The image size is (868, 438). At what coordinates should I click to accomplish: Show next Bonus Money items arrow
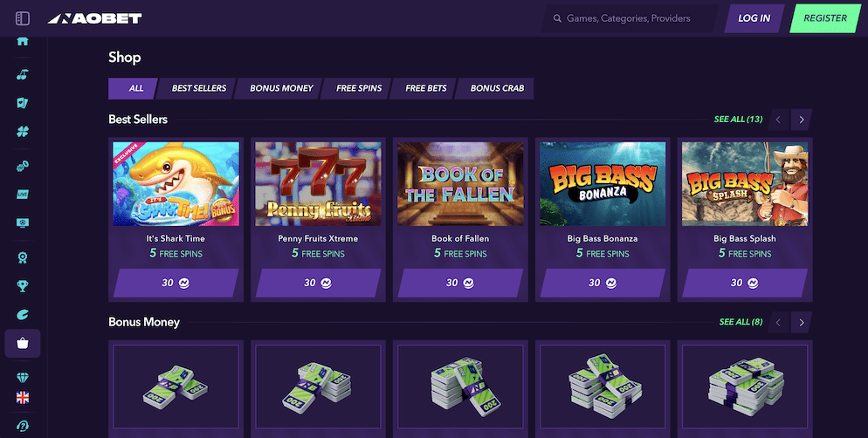(801, 323)
